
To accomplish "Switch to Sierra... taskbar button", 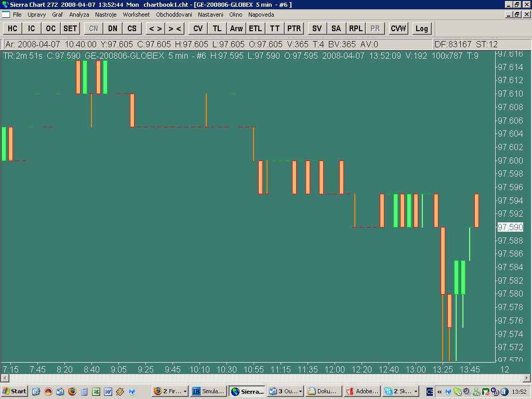I will (x=247, y=391).
